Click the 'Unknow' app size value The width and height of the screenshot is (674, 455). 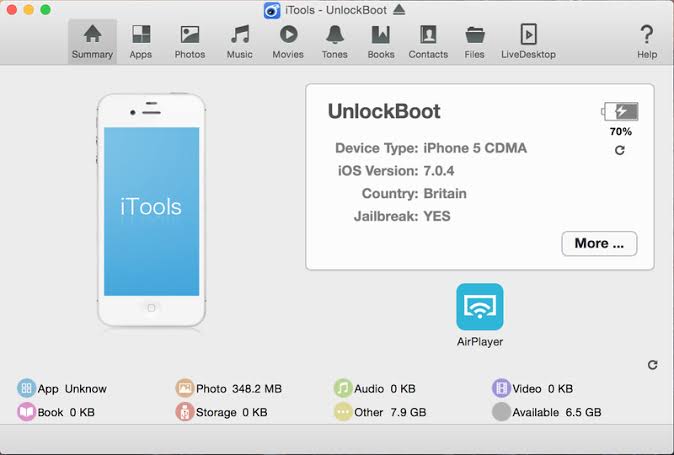click(86, 389)
